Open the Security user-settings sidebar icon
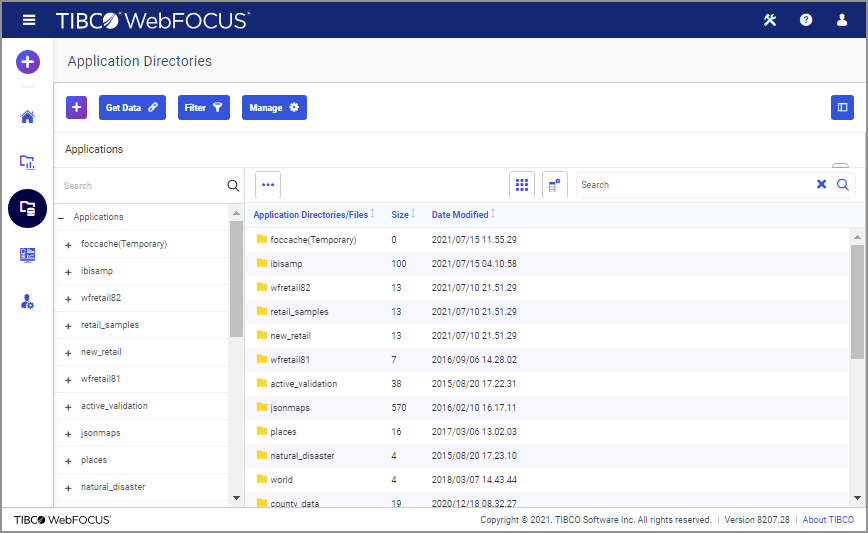868x533 pixels. click(27, 301)
